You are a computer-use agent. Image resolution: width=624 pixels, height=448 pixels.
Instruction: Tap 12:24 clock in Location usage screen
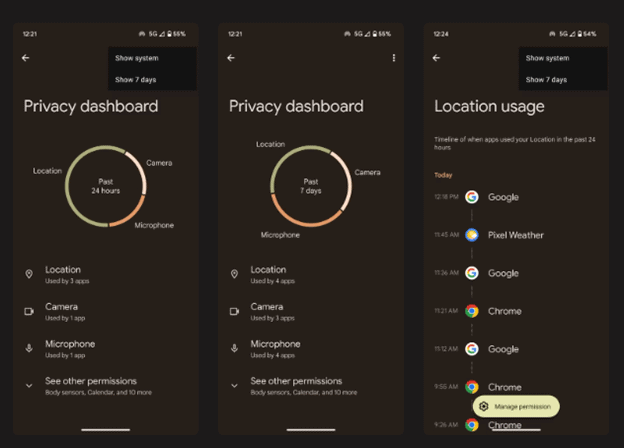(441, 34)
